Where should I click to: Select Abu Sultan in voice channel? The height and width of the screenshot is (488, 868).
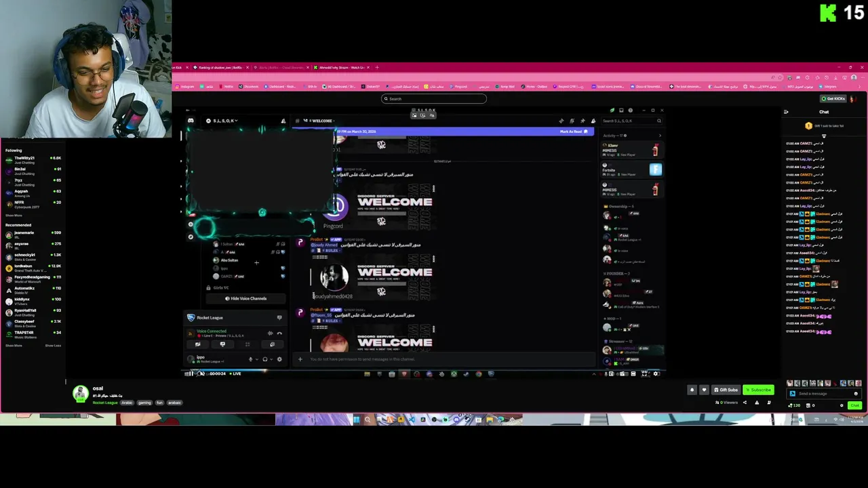click(x=229, y=260)
